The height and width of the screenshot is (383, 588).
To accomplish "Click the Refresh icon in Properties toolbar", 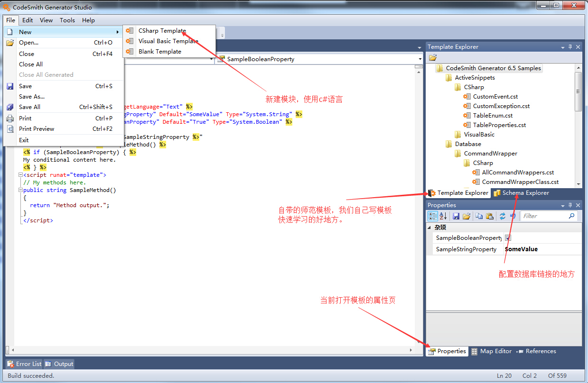I will coord(502,216).
